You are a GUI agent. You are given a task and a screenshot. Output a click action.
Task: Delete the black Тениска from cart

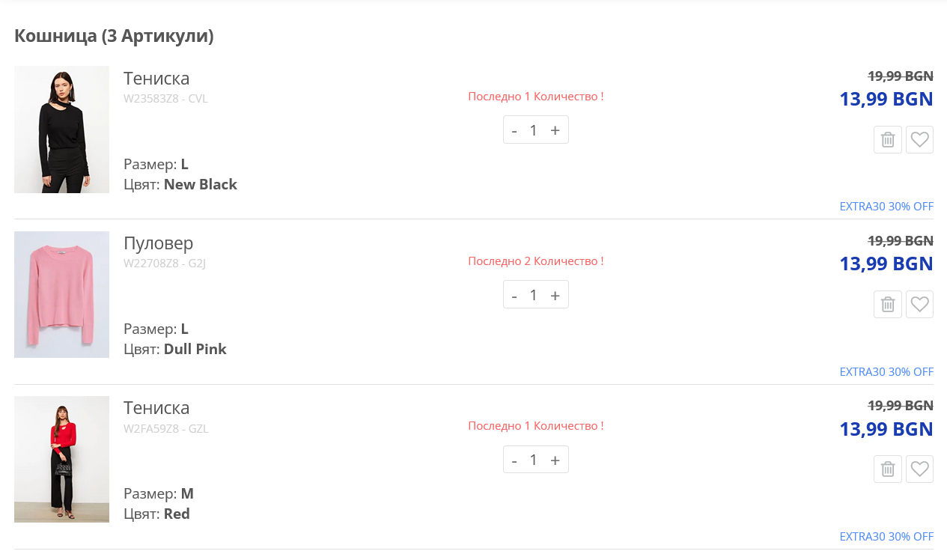click(x=887, y=140)
